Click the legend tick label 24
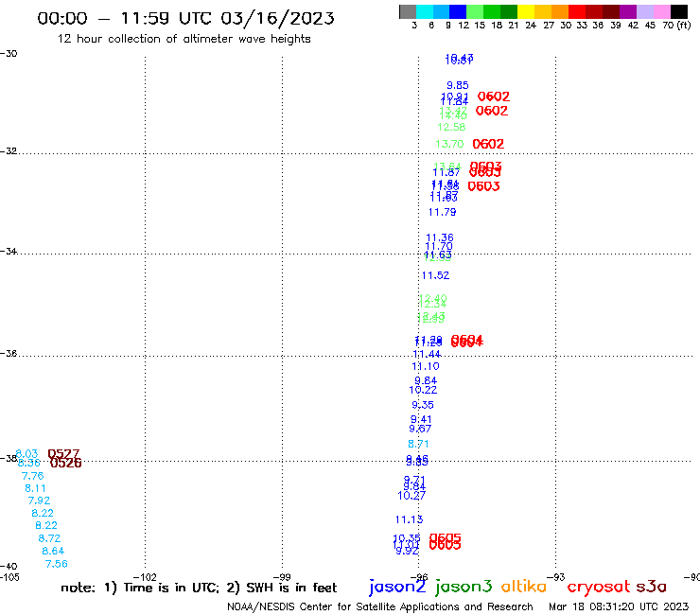 click(531, 26)
